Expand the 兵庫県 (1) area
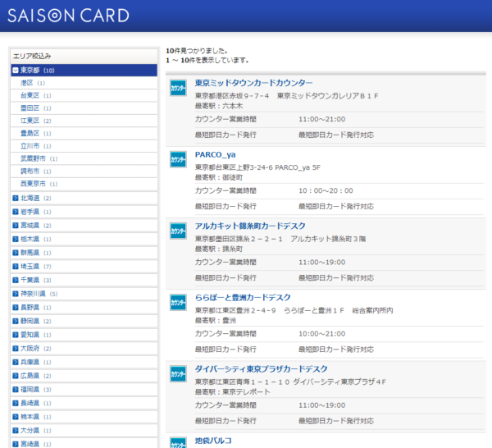Image resolution: width=492 pixels, height=448 pixels. point(84,362)
